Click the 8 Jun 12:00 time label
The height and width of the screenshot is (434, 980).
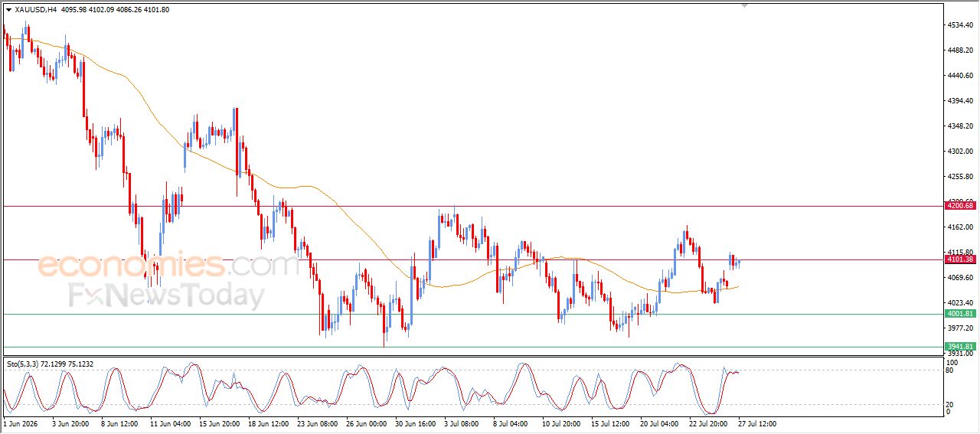tap(119, 423)
